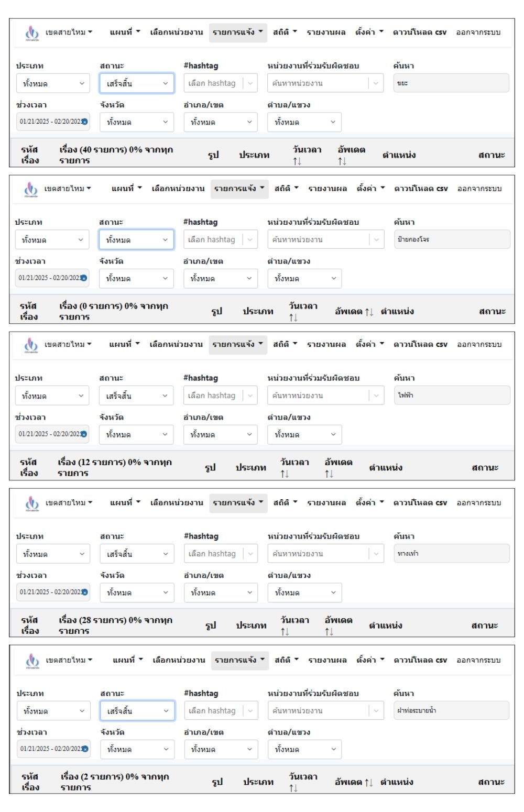Open สถิติ menu in the ไฟฟ้า panel
524x812 pixels.
point(285,345)
